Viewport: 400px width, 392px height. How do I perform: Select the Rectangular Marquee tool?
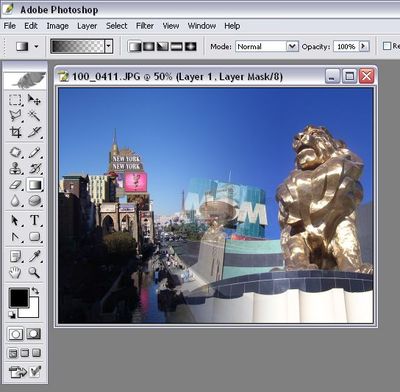click(15, 100)
